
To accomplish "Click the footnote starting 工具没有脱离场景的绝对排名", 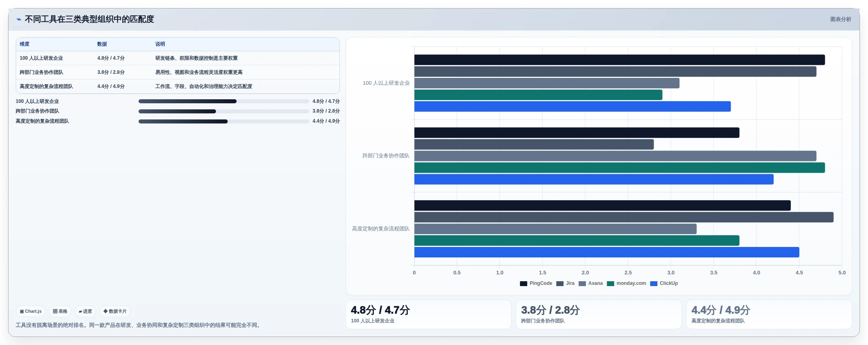I will 139,325.
